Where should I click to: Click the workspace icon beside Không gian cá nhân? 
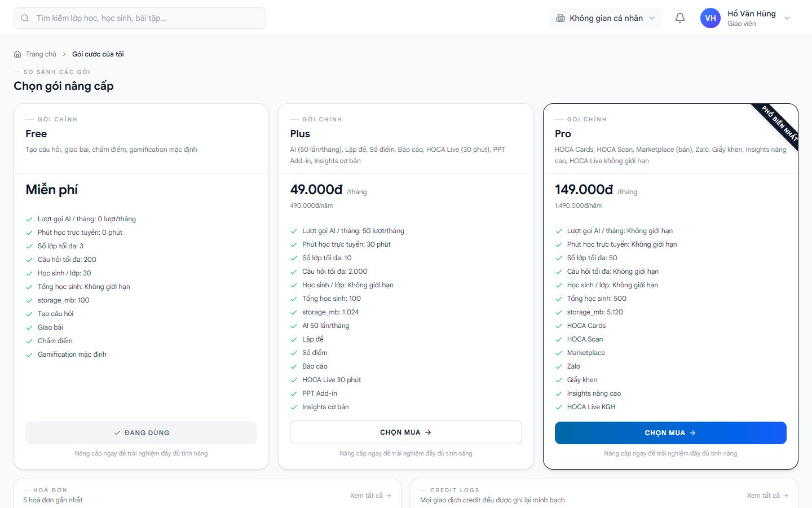561,18
